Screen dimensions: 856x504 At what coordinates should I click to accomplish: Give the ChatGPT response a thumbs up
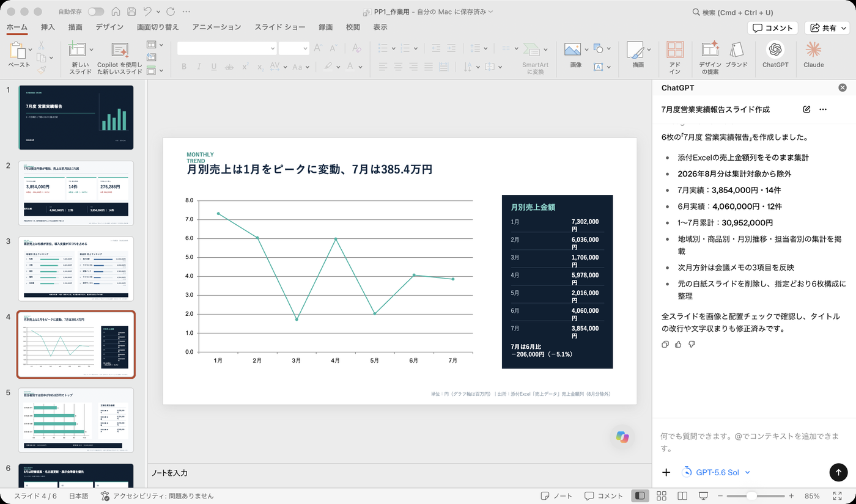click(x=678, y=345)
